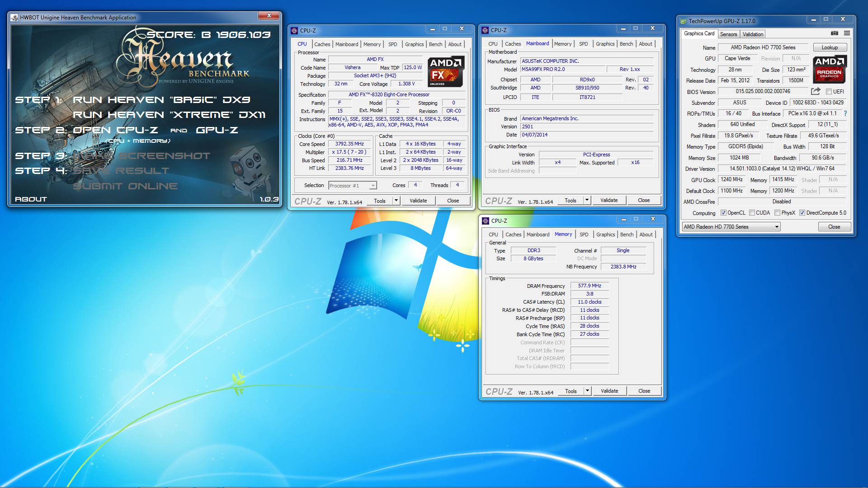The image size is (868, 488).
Task: Open Graphics tab in CPU-Z Mainboard window
Action: [605, 44]
